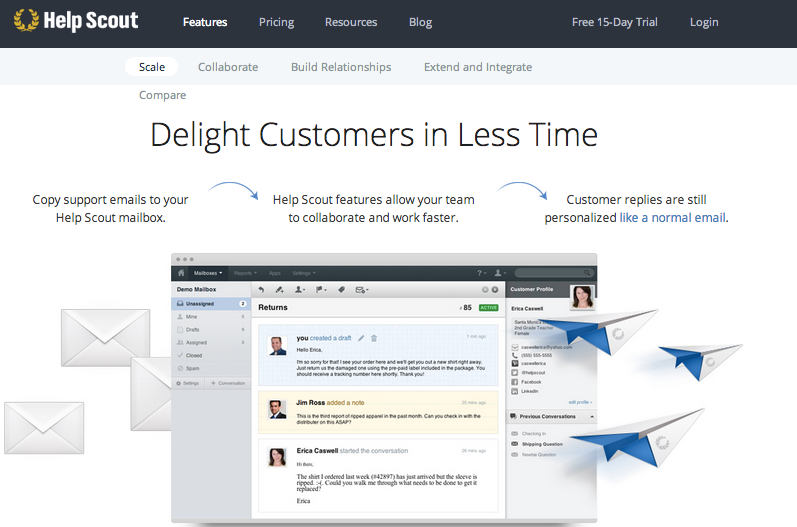Click the + Conversation button
The image size is (797, 527).
point(228,383)
